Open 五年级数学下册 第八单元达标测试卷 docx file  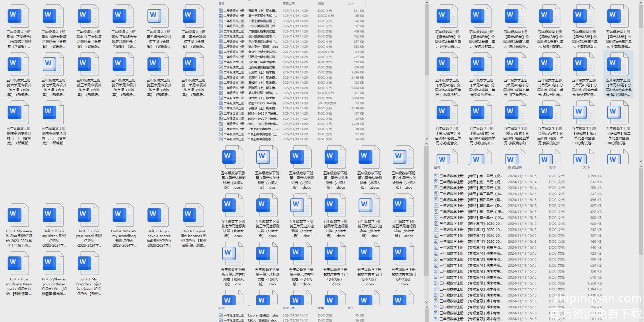coord(233,157)
